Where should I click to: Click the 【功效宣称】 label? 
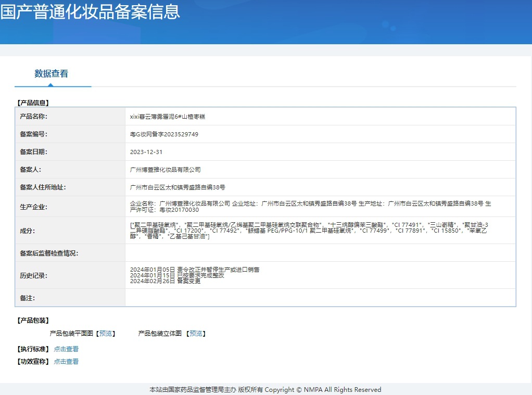tap(33, 361)
